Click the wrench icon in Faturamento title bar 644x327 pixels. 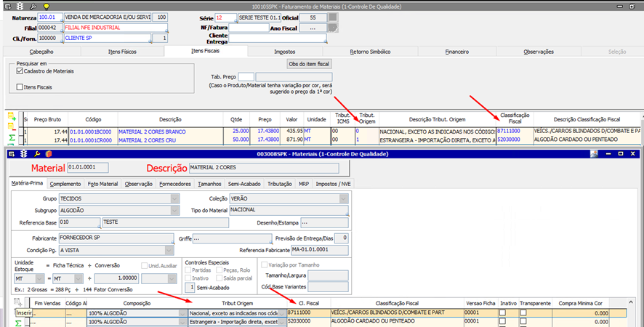[x=33, y=7]
